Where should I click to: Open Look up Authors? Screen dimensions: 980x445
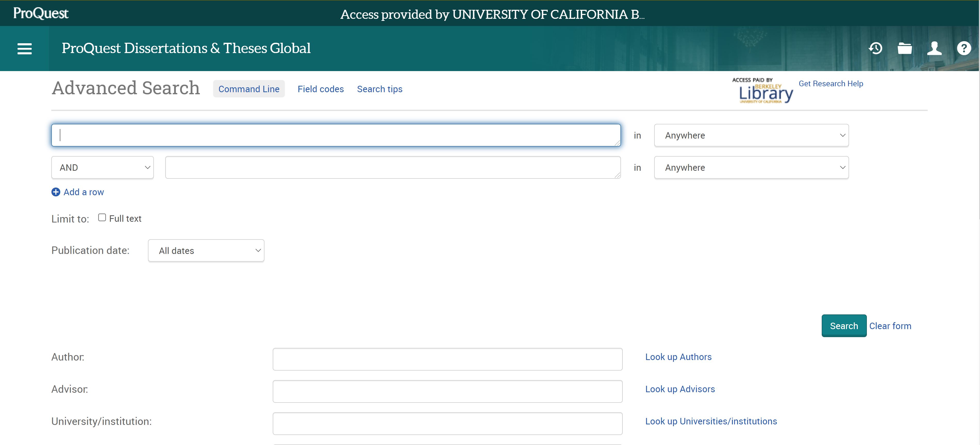(678, 356)
